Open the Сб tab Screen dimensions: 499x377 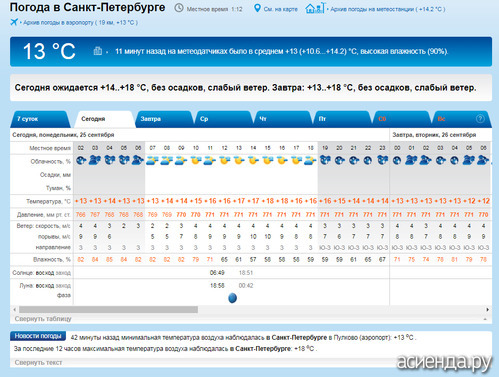401,119
